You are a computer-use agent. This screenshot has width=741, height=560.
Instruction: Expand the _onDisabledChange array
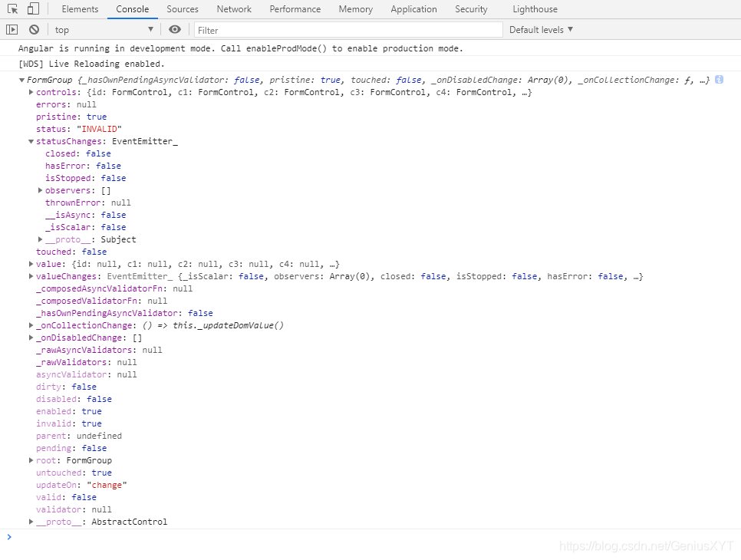(31, 338)
